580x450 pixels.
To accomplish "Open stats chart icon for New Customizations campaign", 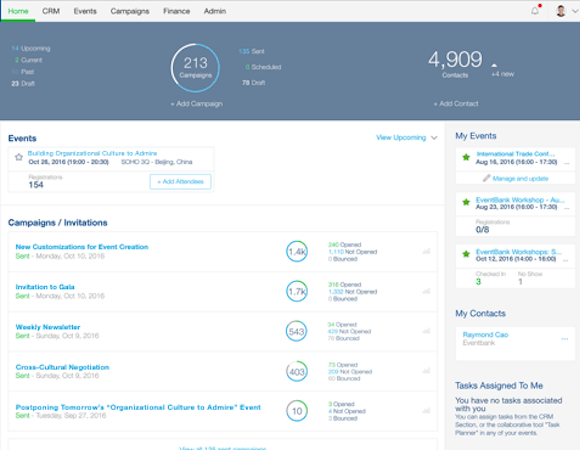I will tap(426, 251).
